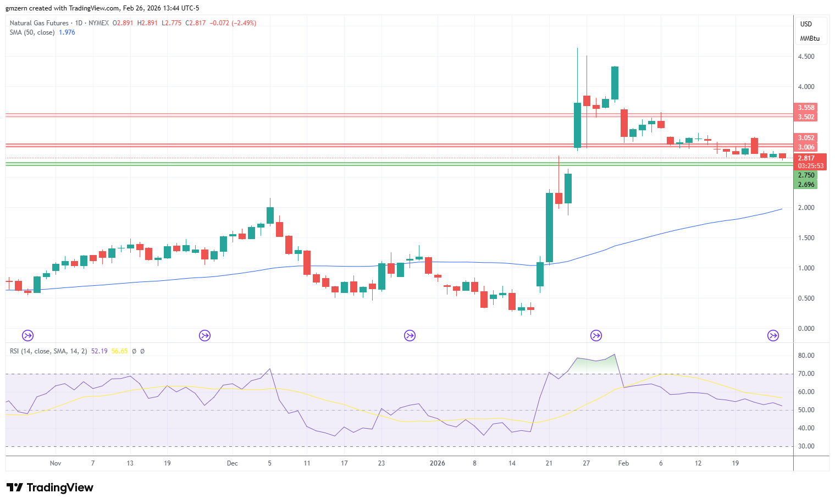Image resolution: width=835 pixels, height=504 pixels.
Task: Click the current price label 2.817
Action: pyautogui.click(x=806, y=158)
